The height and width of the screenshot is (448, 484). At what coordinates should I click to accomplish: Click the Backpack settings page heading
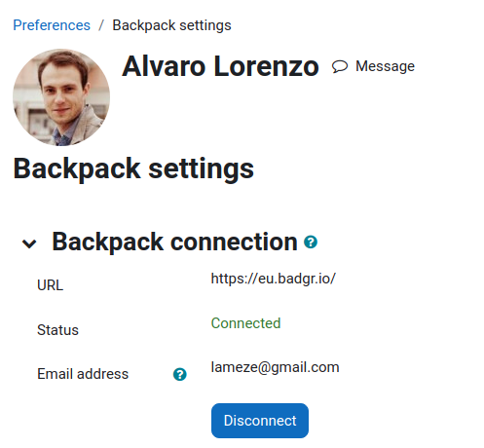coord(133,168)
